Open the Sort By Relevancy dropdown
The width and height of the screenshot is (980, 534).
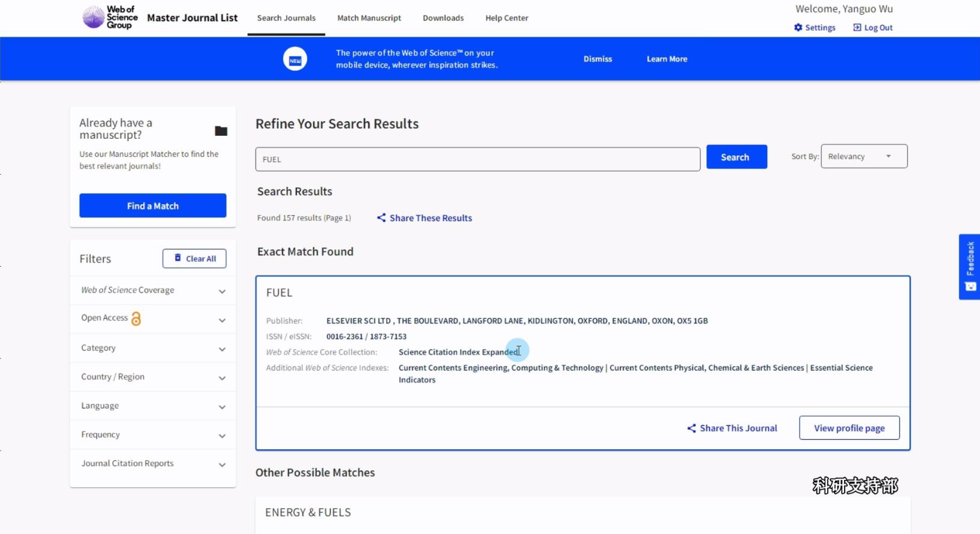863,157
